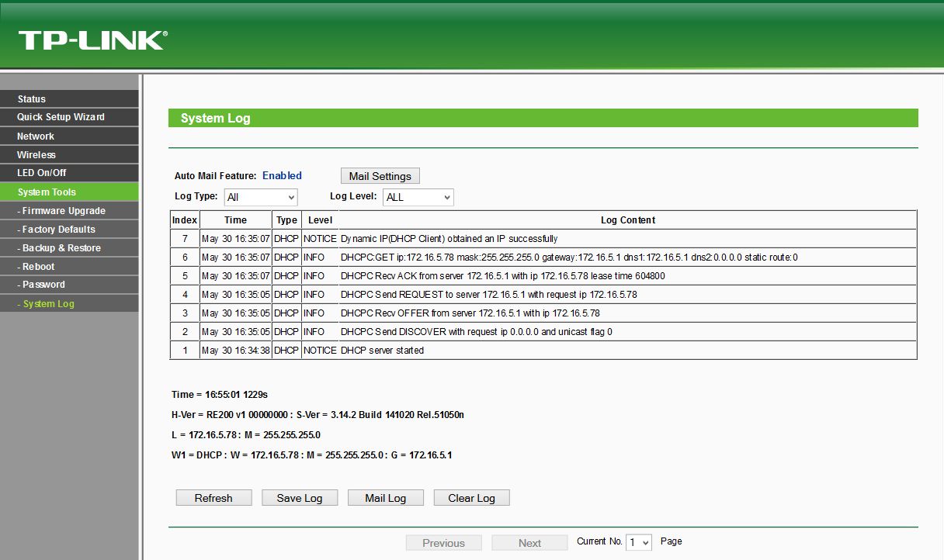
Task: Click index 7 cell in log table
Action: tap(185, 239)
